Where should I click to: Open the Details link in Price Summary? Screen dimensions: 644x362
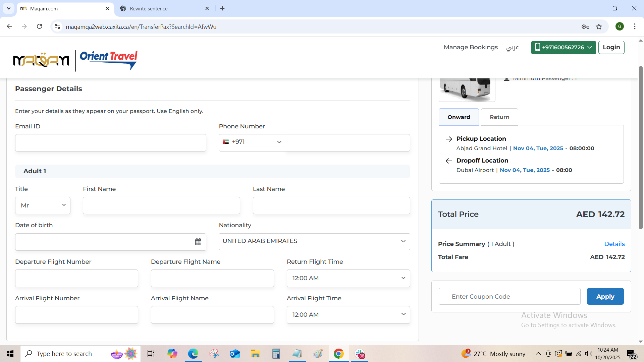tap(614, 244)
